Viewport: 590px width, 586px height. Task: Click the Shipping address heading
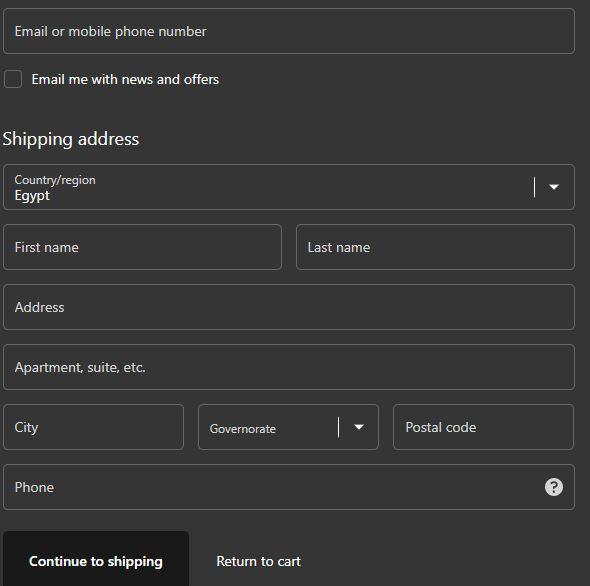[71, 139]
